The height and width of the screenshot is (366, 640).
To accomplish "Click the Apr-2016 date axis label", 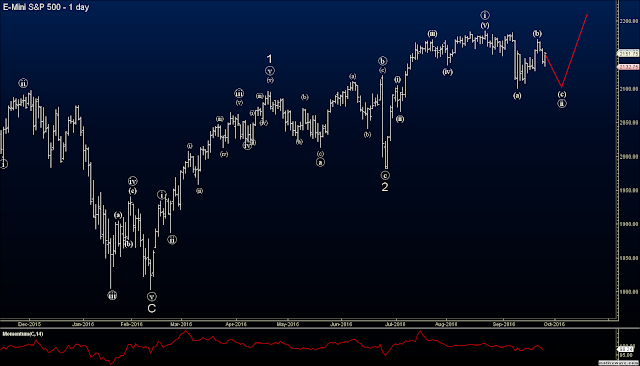I will 236,324.
